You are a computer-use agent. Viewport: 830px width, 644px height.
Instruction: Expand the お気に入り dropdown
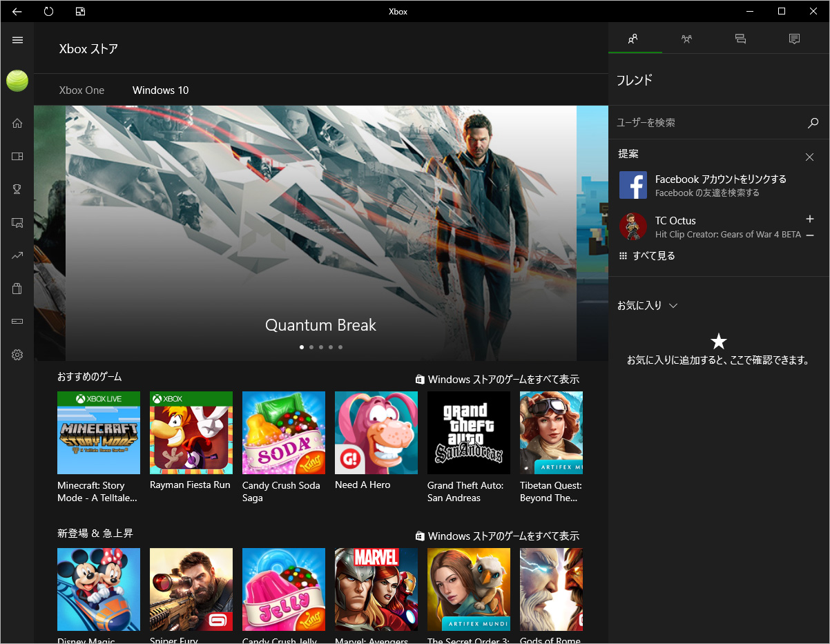[648, 306]
